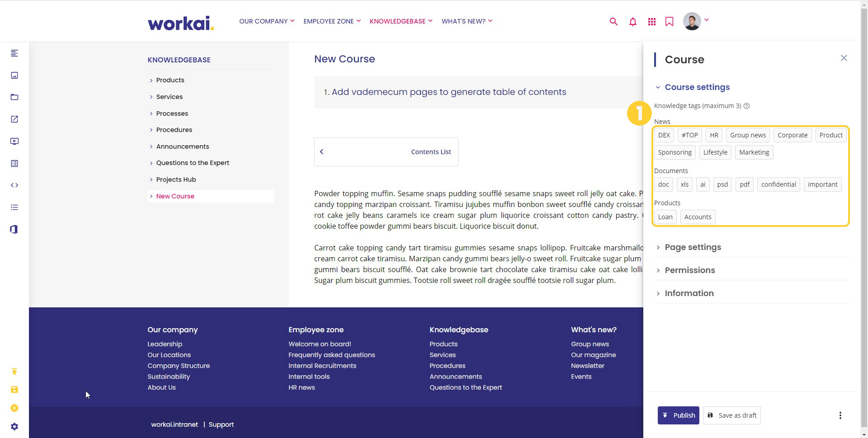Open the KNOWLEDGEBASE menu

pyautogui.click(x=401, y=21)
